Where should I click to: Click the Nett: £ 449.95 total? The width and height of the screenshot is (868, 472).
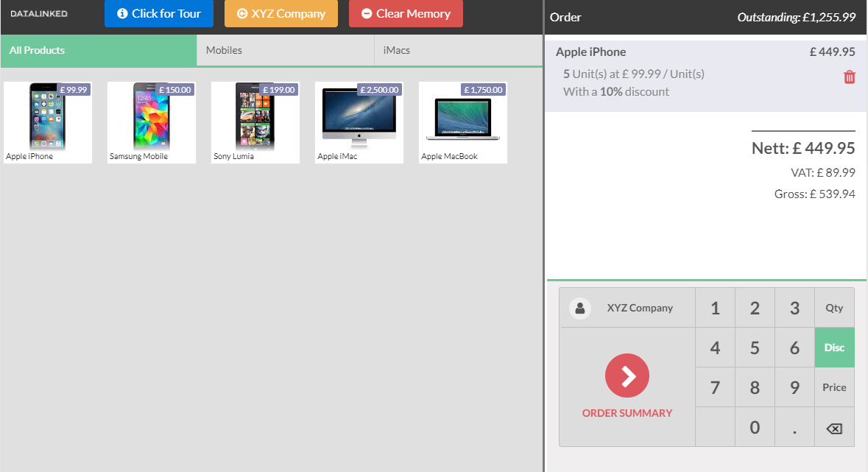coord(803,149)
